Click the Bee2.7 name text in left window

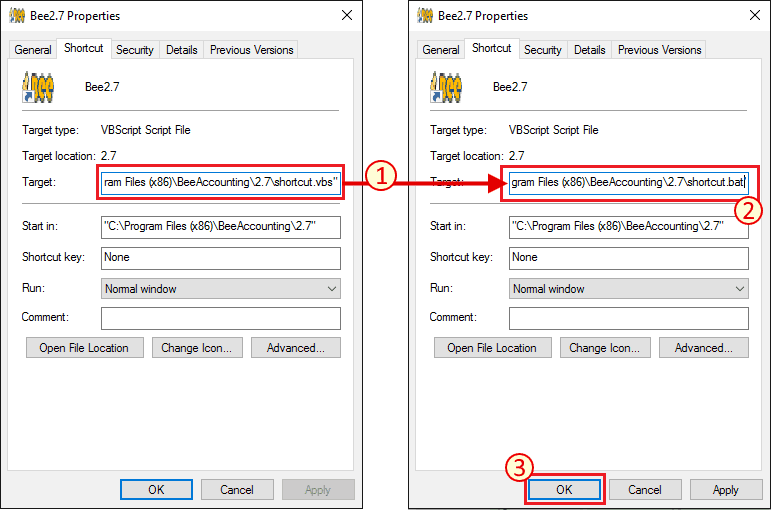pos(102,87)
